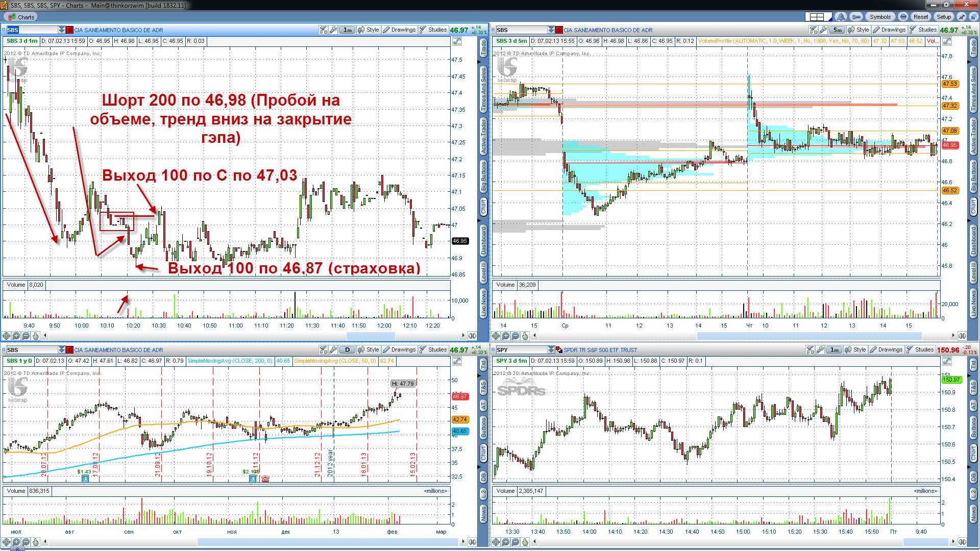This screenshot has height=551, width=980.
Task: Click the horizontal scrollbar thumb of top-left chart
Action: (x=371, y=336)
